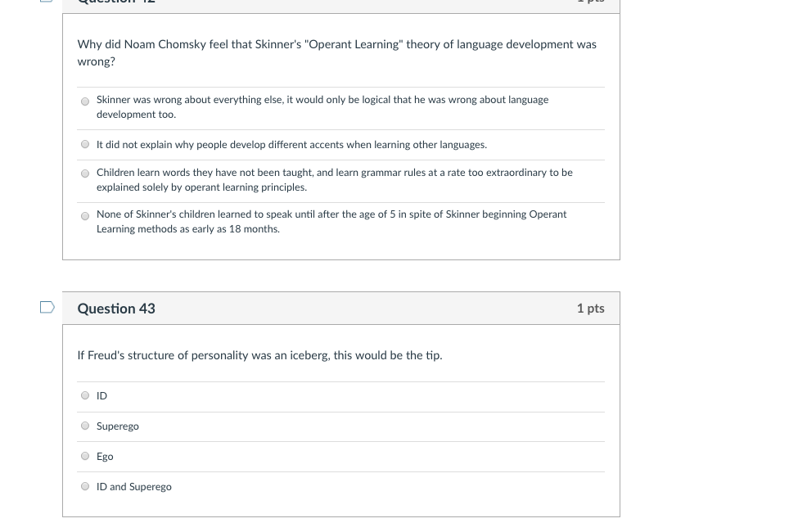Select radio button for 'Skinner was wrong about everything else'

[x=85, y=102]
